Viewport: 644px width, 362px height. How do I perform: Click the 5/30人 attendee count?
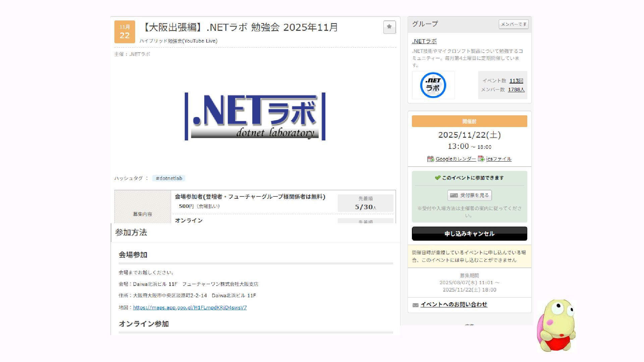click(366, 207)
